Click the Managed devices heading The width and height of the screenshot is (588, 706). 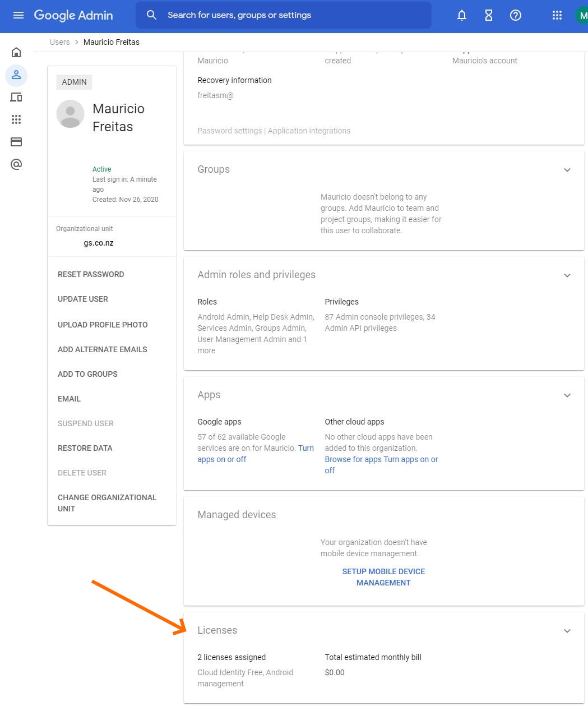[237, 515]
